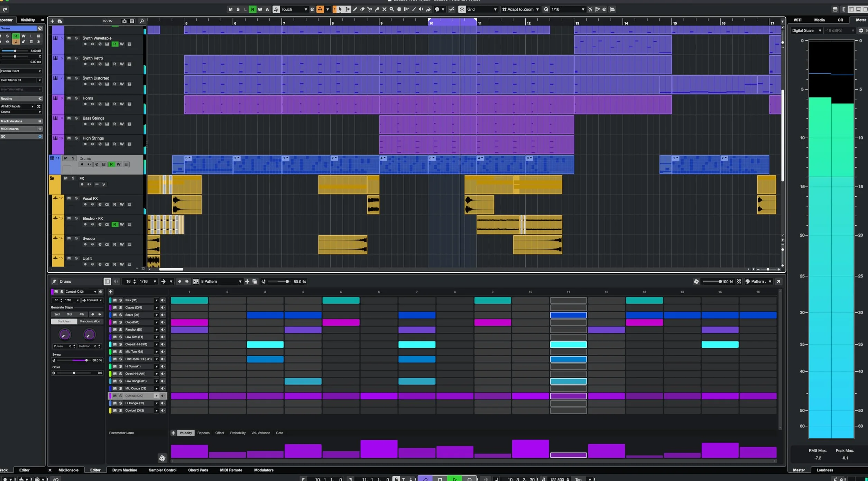The height and width of the screenshot is (481, 868).
Task: Open Forward playback direction dropdown
Action: [x=92, y=300]
